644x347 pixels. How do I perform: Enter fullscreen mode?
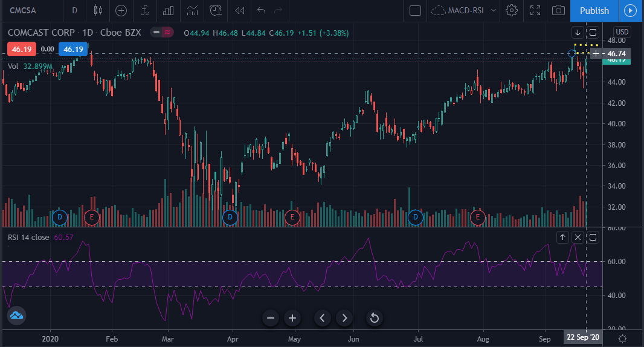click(535, 10)
